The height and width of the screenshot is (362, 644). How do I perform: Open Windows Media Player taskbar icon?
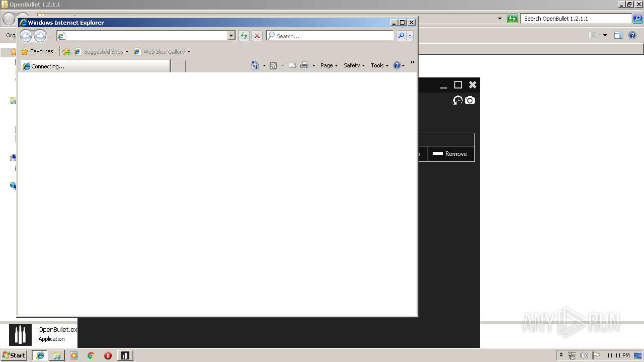tap(74, 355)
